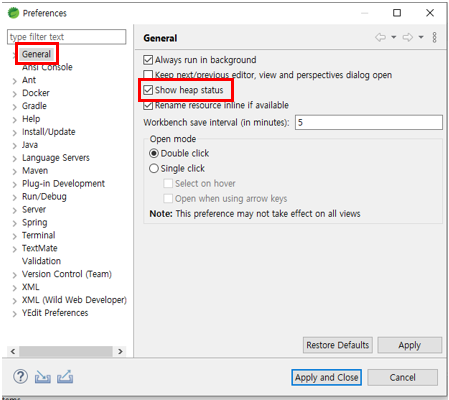This screenshot has width=449, height=400.
Task: Select the Server preference page
Action: click(x=34, y=209)
